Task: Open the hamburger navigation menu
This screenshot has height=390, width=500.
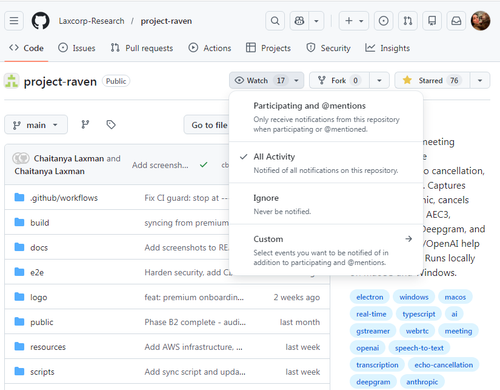Action: (14, 21)
